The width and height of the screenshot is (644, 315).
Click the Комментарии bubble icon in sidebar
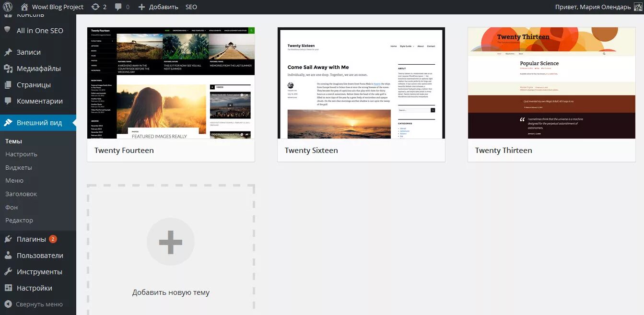(8, 101)
